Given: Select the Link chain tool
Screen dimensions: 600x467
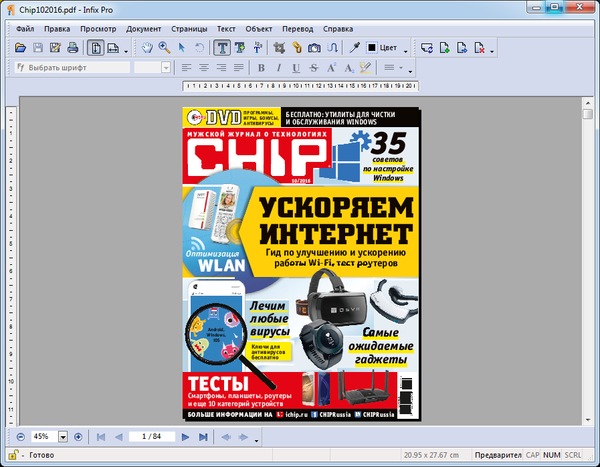Looking at the screenshot, I should tap(297, 48).
